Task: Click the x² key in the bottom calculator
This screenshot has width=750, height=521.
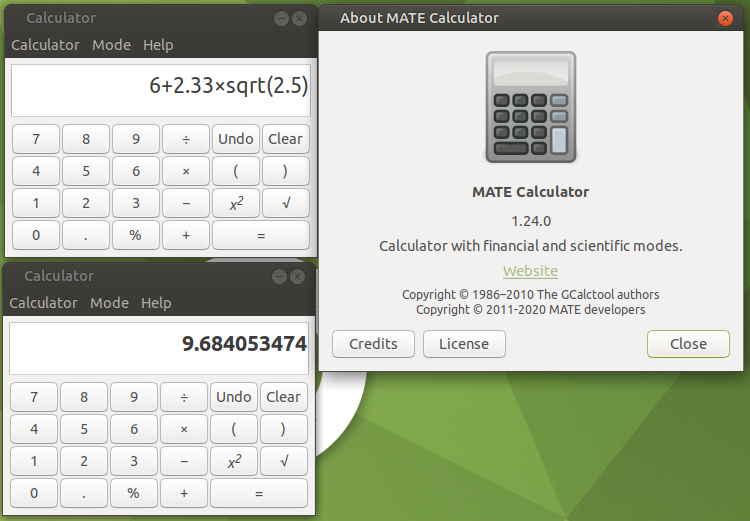Action: [234, 461]
